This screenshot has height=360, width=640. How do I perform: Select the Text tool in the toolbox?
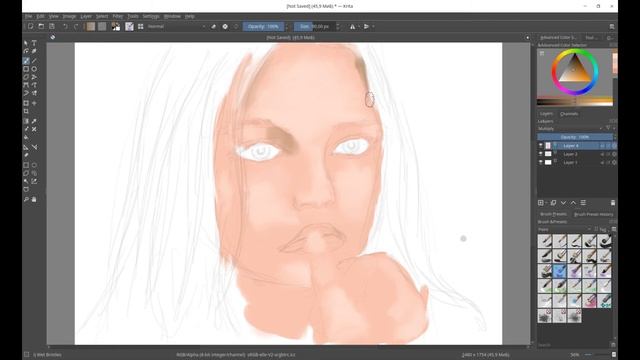[x=34, y=43]
